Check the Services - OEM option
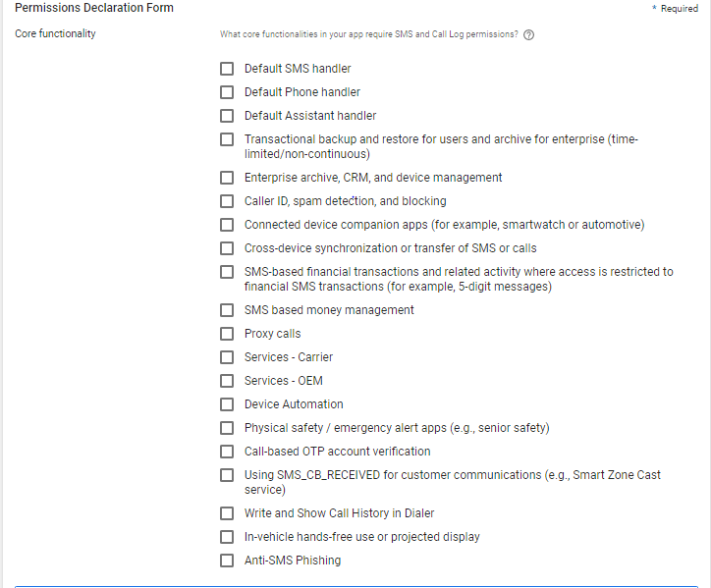Screen dimensions: 711x588 tap(227, 381)
